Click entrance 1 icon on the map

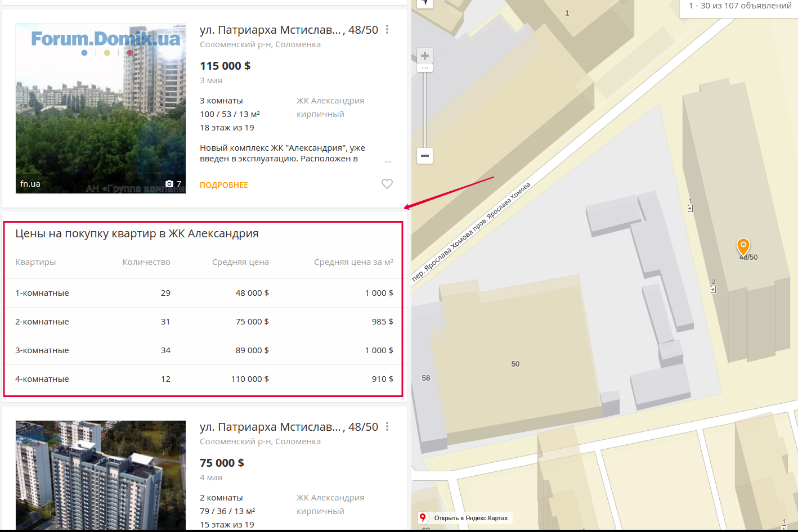pos(691,208)
